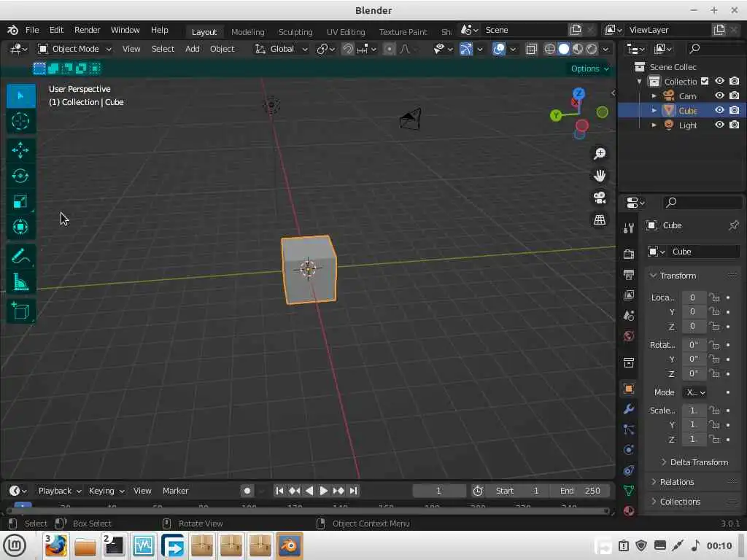Hide the Light in viewport
Viewport: 747px width, 560px height.
pyautogui.click(x=719, y=125)
